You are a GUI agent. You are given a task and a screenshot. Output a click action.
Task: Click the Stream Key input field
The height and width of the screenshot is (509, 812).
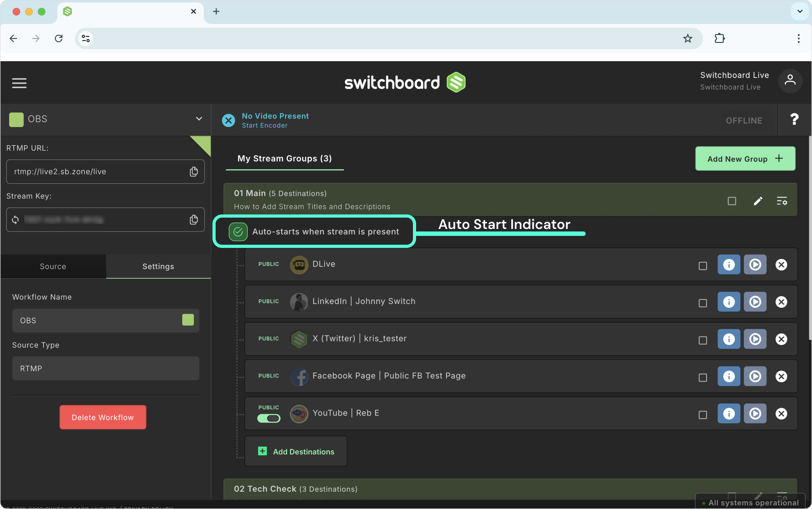tap(105, 220)
